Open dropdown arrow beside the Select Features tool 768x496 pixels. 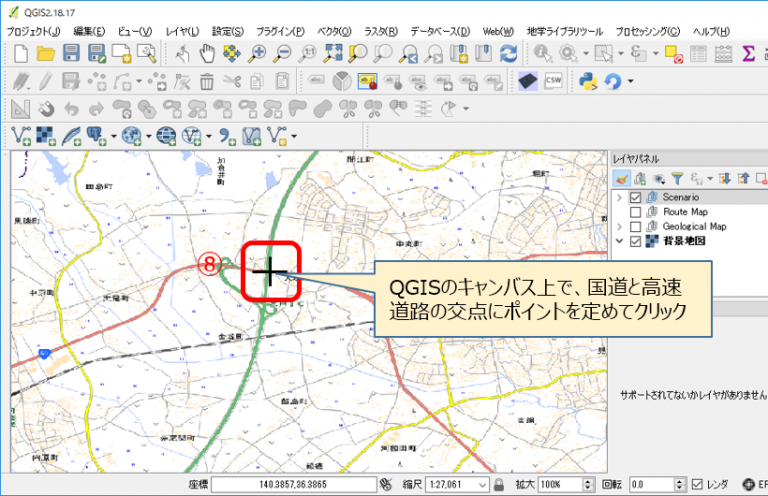(621, 53)
